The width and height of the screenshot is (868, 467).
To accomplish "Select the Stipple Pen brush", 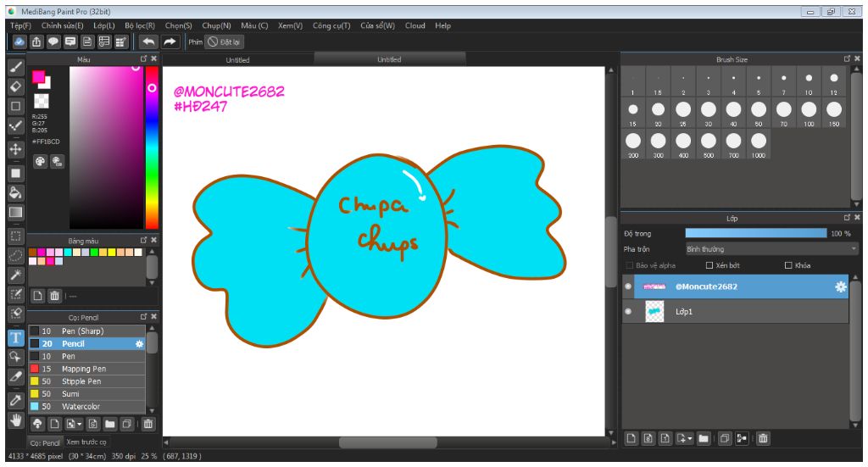I will click(87, 381).
